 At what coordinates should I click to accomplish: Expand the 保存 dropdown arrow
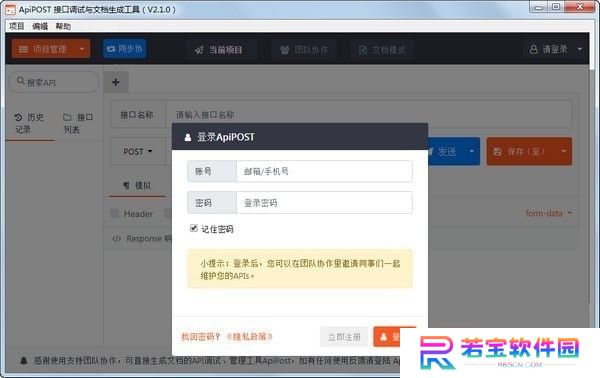[564, 151]
